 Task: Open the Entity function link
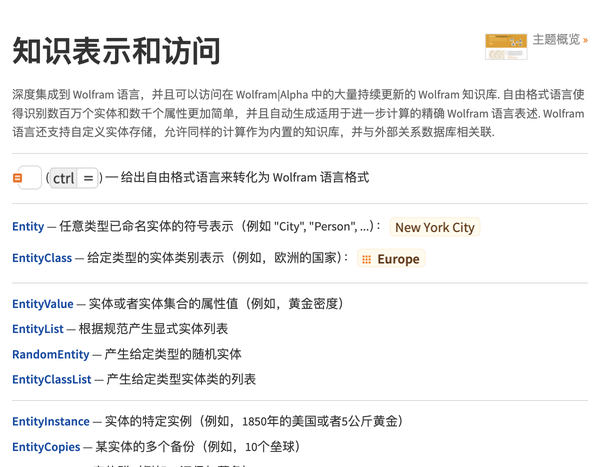point(28,226)
